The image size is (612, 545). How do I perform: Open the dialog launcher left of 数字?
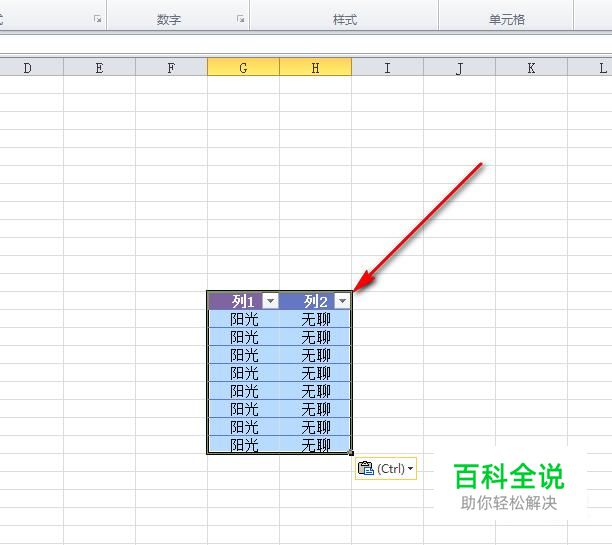pos(98,19)
